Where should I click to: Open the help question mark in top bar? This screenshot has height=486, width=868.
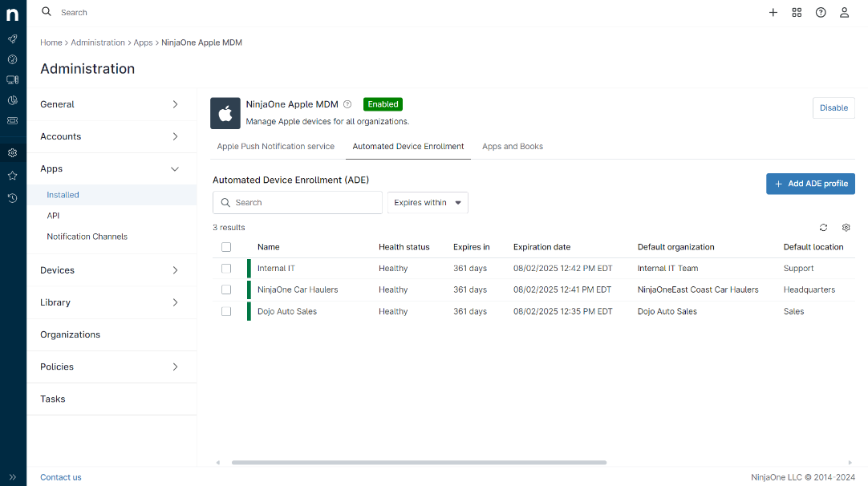click(821, 13)
